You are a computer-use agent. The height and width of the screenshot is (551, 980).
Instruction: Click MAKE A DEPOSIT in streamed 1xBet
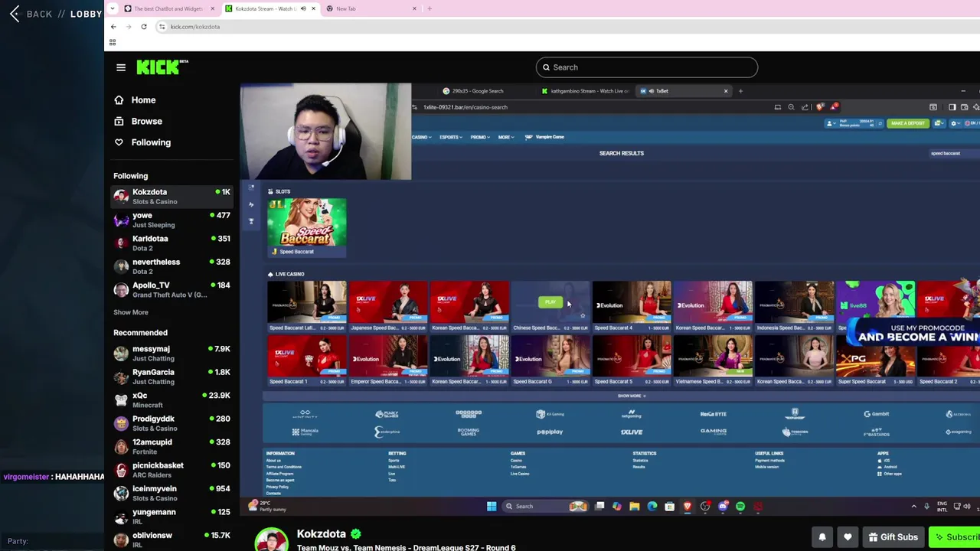[907, 123]
